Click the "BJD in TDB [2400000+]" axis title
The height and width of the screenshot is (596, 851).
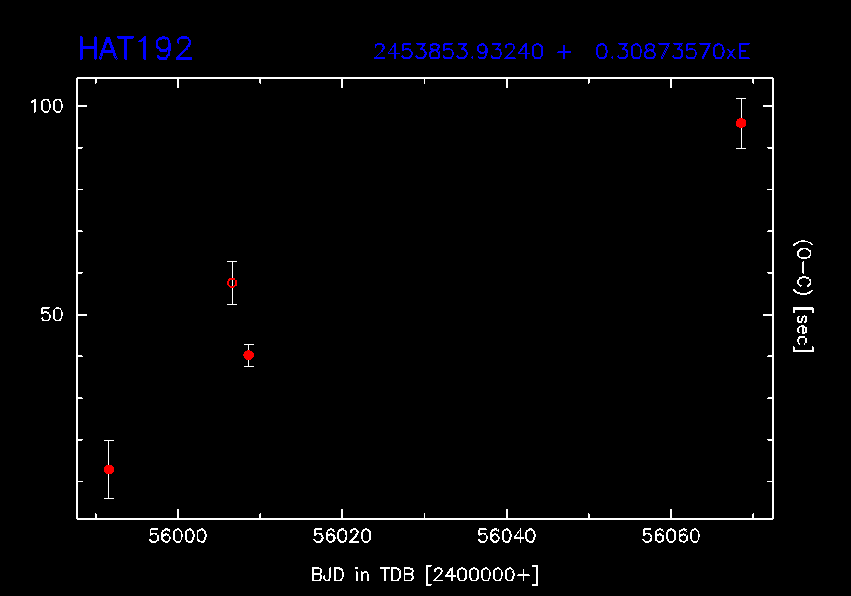(x=425, y=574)
